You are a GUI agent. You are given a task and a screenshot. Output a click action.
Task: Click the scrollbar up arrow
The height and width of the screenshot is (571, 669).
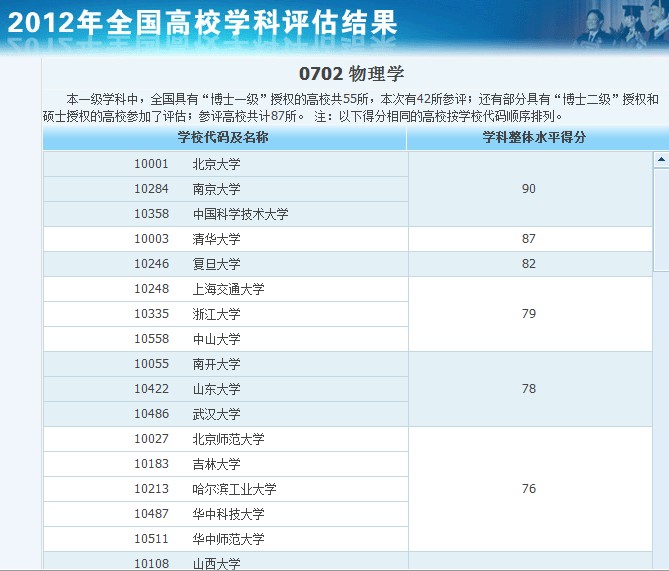click(x=661, y=160)
